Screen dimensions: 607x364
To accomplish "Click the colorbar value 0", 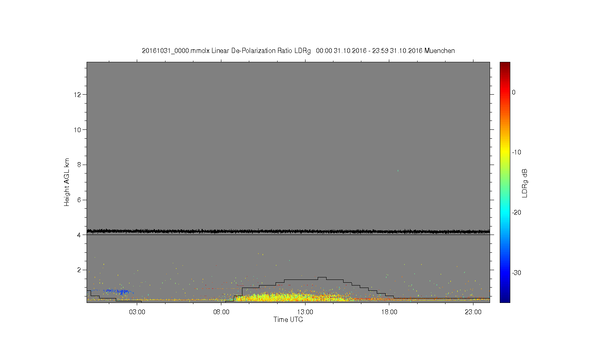I will 514,92.
